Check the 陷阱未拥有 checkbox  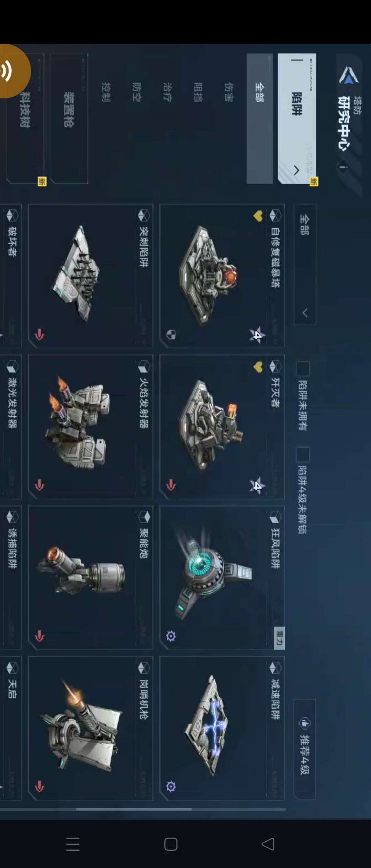(303, 369)
